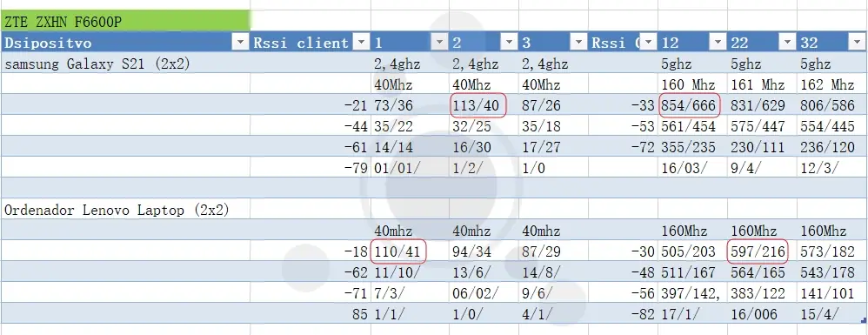
Task: Open the Dsipositvo column filter dropdown
Action: click(240, 42)
